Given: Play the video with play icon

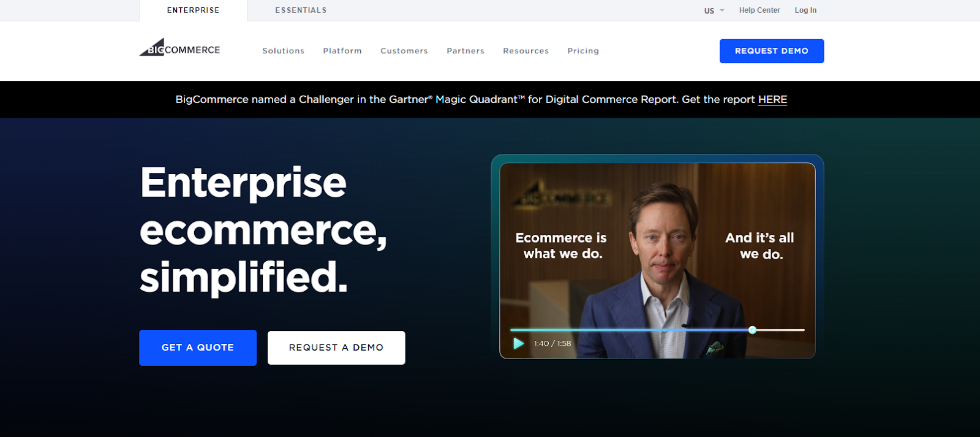Looking at the screenshot, I should (518, 343).
